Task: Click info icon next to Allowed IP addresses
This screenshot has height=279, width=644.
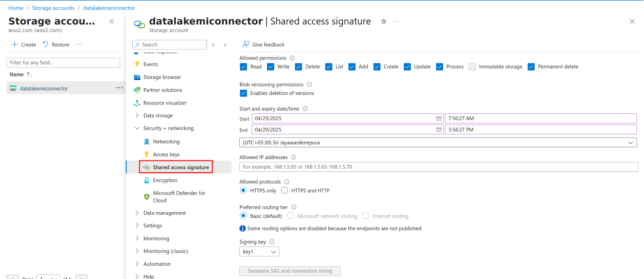Action: pos(293,157)
